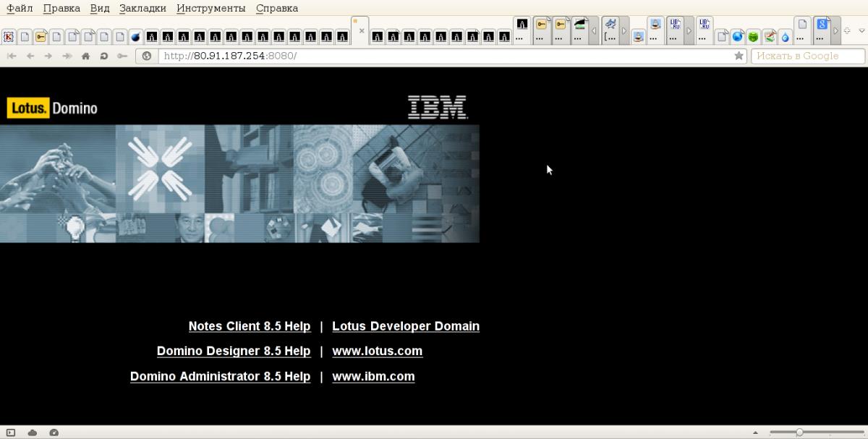Viewport: 868px width, 439px height.
Task: Open the Файл menu
Action: coord(20,8)
